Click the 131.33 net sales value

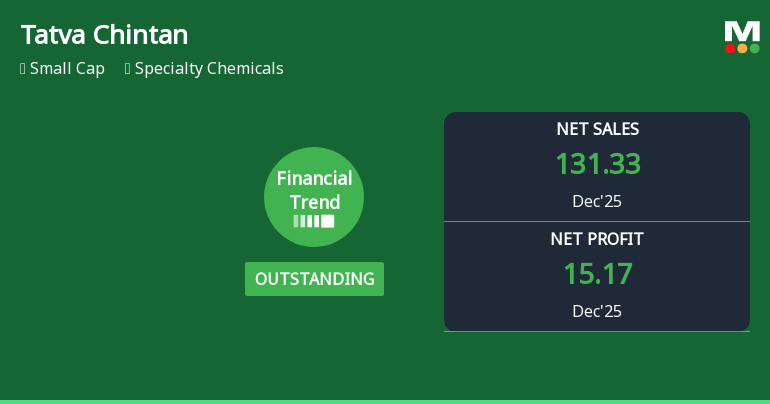(x=597, y=164)
